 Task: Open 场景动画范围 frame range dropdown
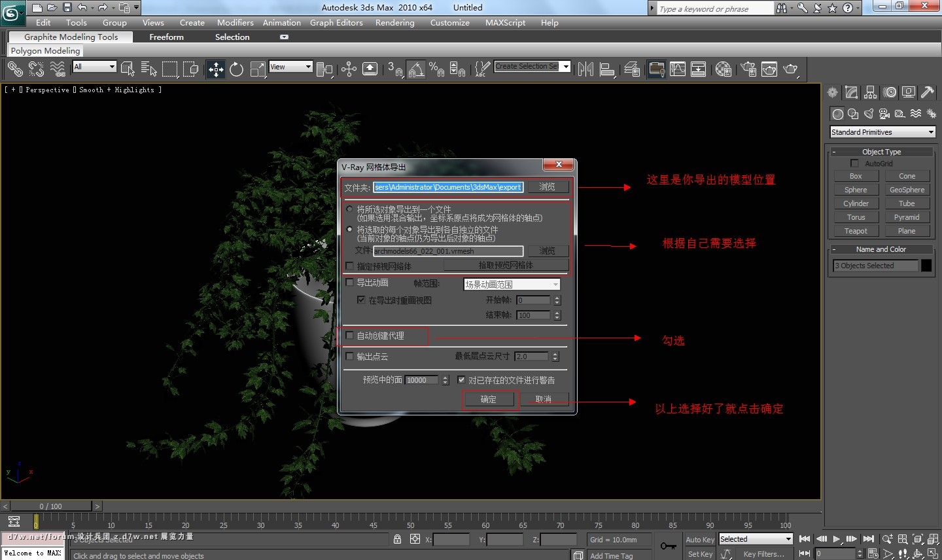[512, 285]
